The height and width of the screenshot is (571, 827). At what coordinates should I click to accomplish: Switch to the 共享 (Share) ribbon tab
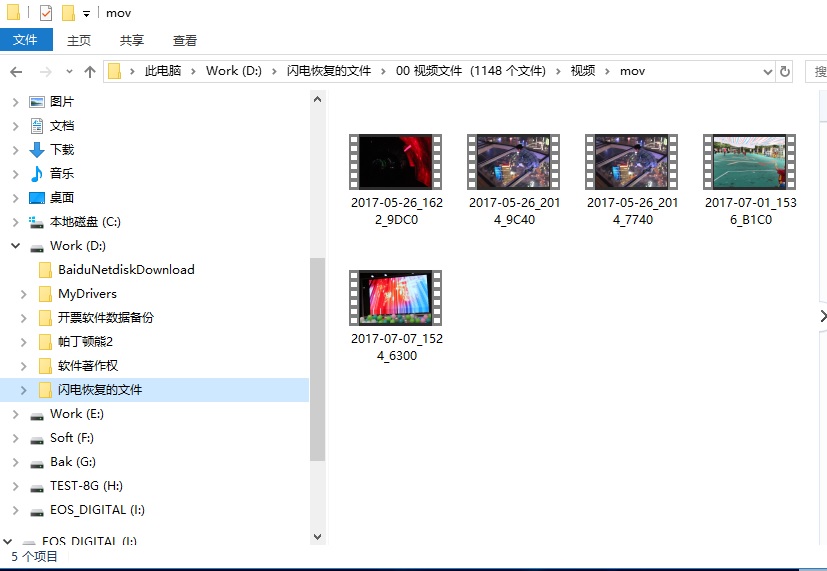click(132, 40)
